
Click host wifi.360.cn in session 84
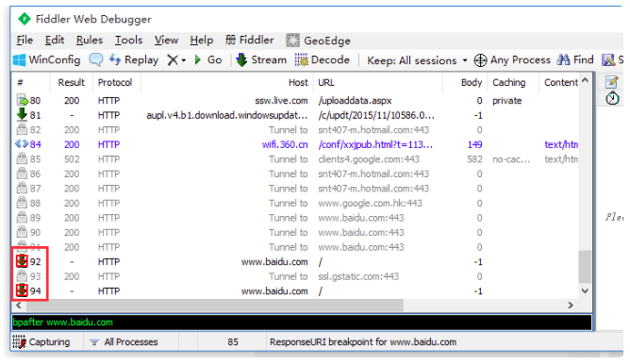tap(285, 144)
